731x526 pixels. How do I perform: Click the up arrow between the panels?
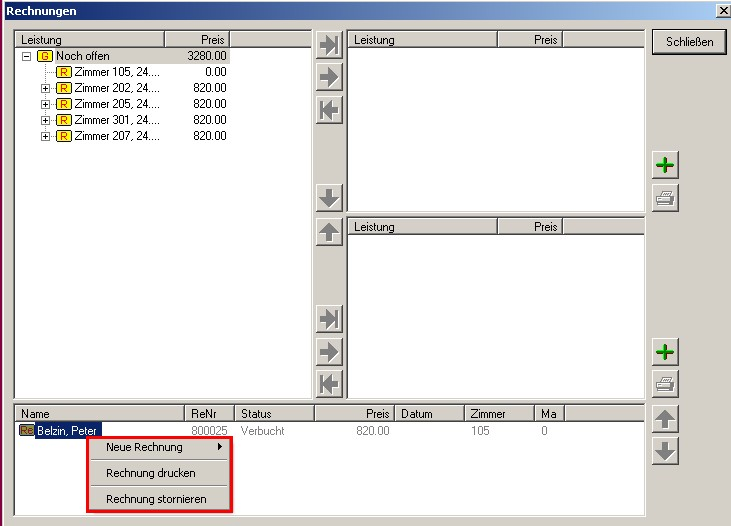329,233
